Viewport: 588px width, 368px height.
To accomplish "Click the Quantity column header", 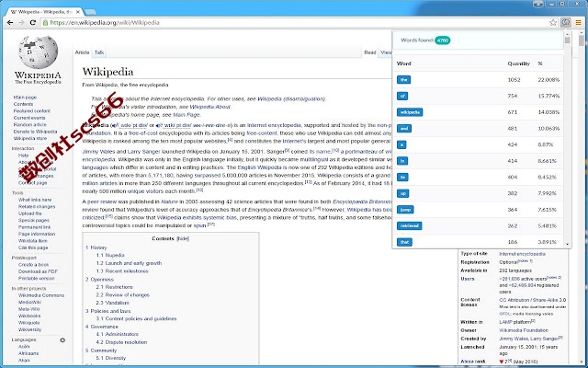I will pos(518,63).
